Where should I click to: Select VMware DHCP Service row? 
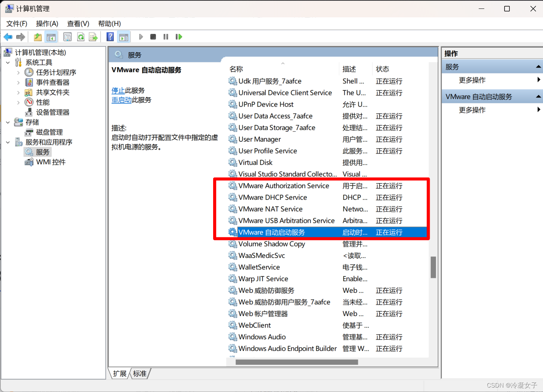tap(327, 197)
